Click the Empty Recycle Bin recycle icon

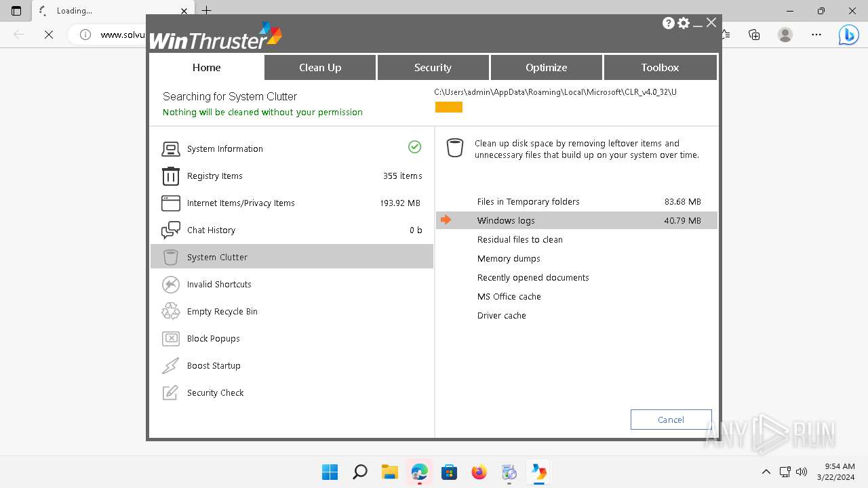171,312
